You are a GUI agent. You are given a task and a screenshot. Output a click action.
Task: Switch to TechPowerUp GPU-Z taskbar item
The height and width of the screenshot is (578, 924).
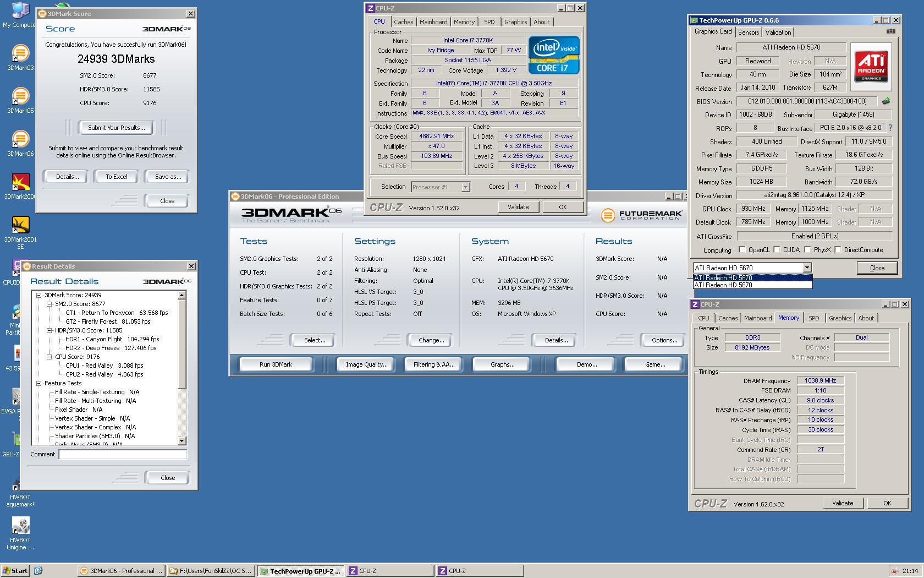click(x=300, y=571)
